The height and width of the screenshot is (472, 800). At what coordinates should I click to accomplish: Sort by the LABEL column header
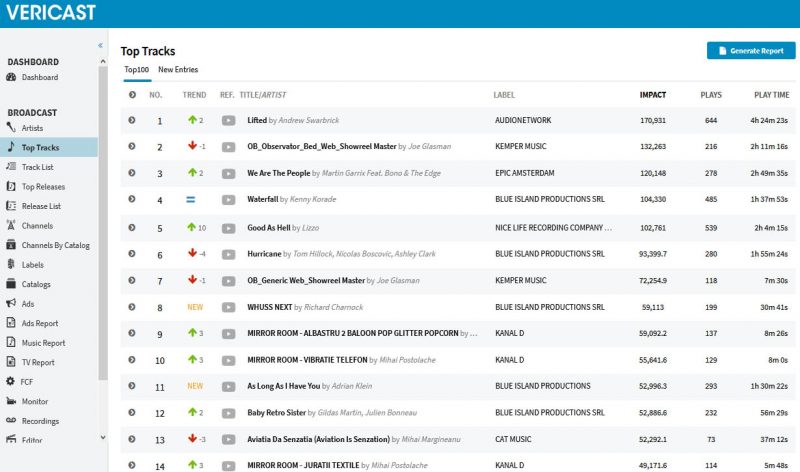pos(504,95)
